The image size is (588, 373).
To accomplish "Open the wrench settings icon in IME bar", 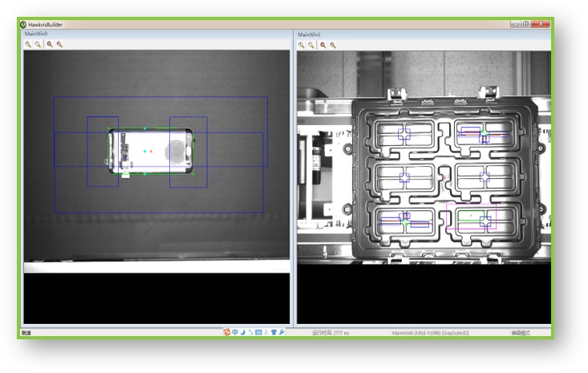I will [282, 332].
